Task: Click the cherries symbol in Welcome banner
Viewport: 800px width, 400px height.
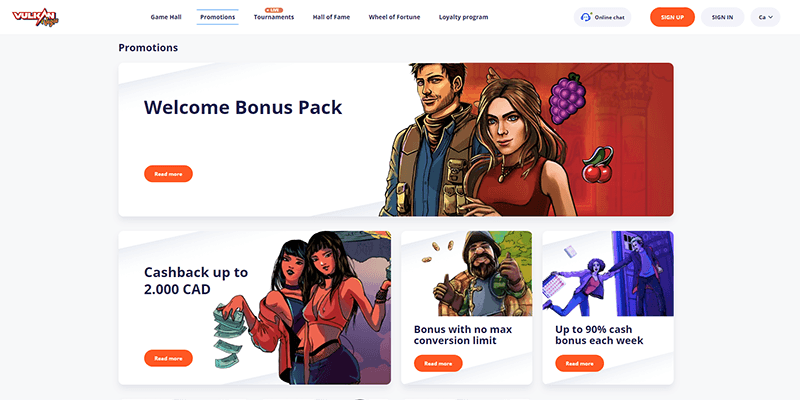Action: (x=598, y=165)
